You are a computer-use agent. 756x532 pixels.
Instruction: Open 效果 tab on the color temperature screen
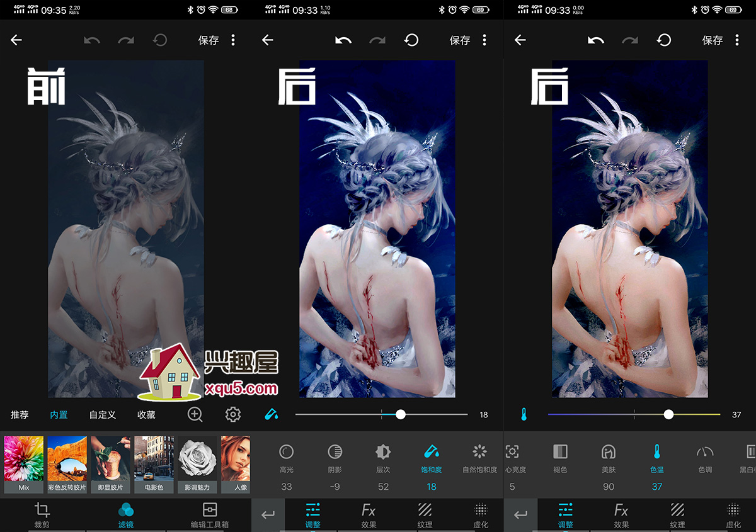coord(622,515)
